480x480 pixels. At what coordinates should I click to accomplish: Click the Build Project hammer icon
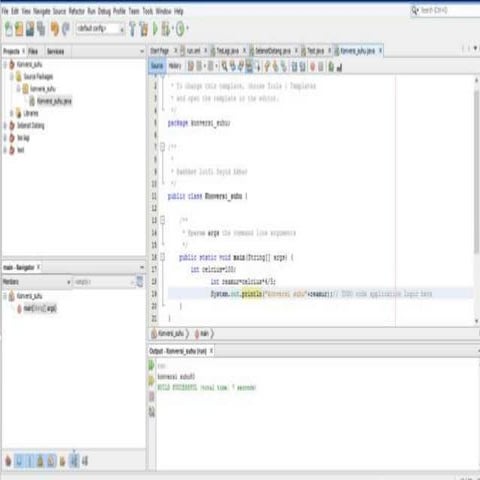coord(133,29)
